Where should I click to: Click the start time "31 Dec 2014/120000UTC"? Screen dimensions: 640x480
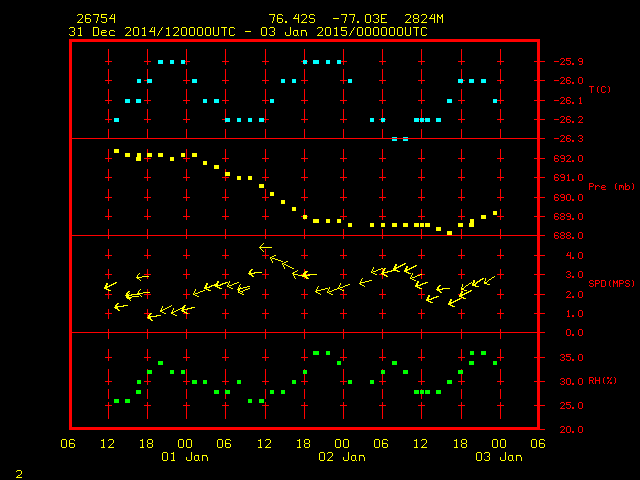152,32
